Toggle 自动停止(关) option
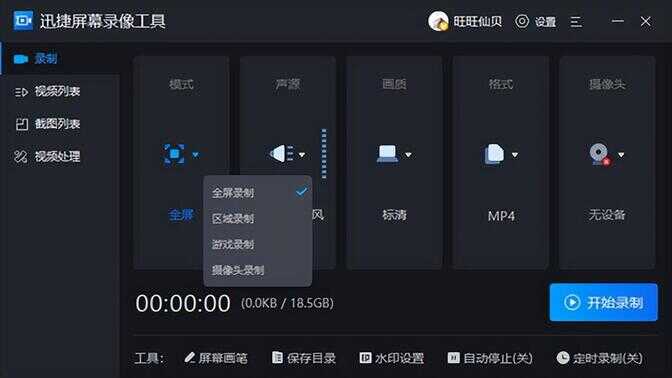 click(490, 358)
